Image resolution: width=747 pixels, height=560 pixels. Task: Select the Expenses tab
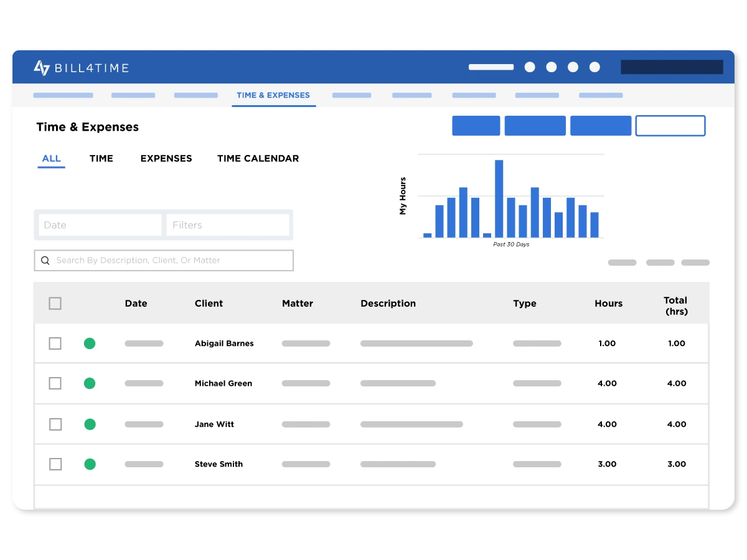pyautogui.click(x=166, y=159)
